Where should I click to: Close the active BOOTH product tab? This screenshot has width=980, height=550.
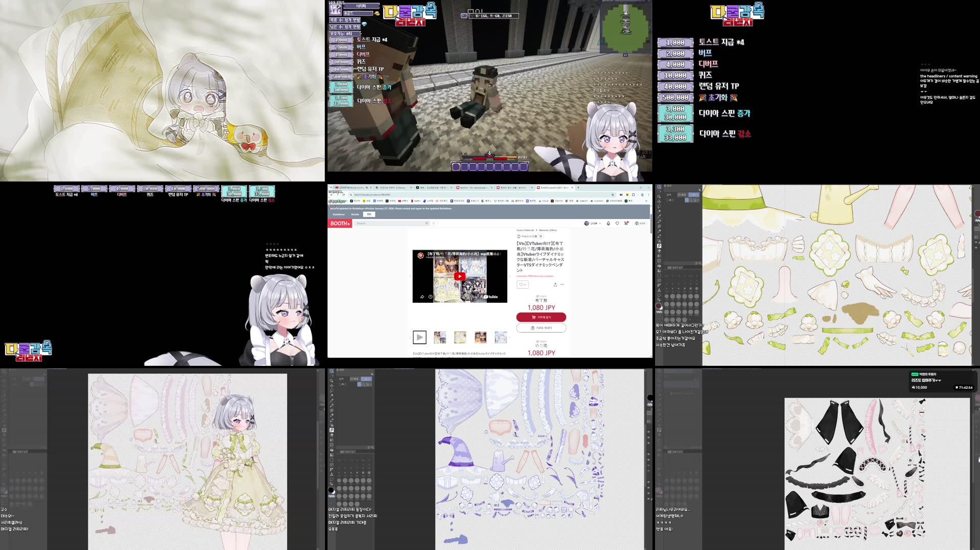tap(572, 187)
